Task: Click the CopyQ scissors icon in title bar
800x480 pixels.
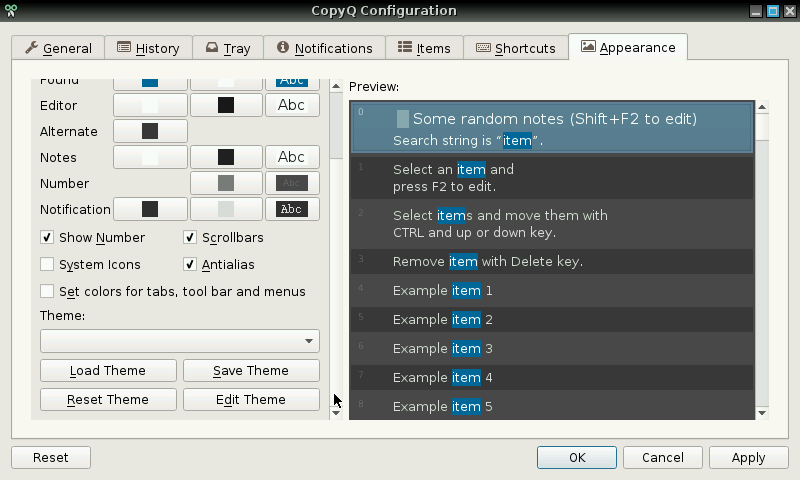Action: pos(10,10)
